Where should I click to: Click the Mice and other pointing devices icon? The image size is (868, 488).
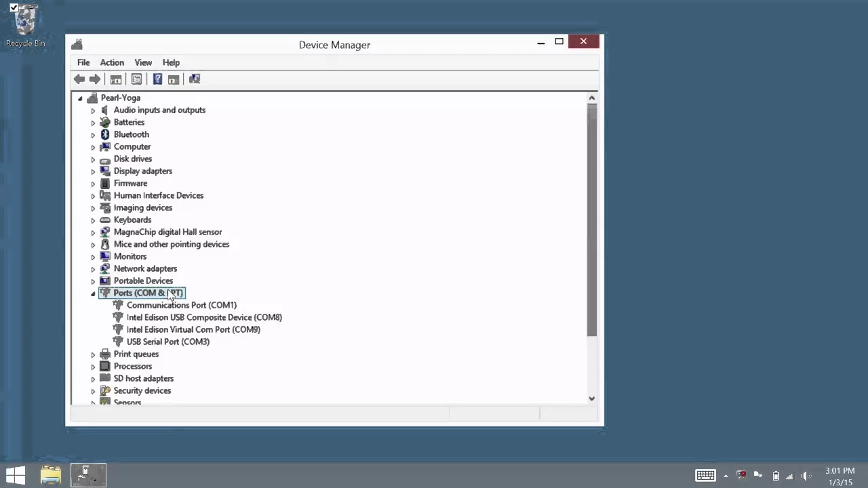[x=105, y=244]
